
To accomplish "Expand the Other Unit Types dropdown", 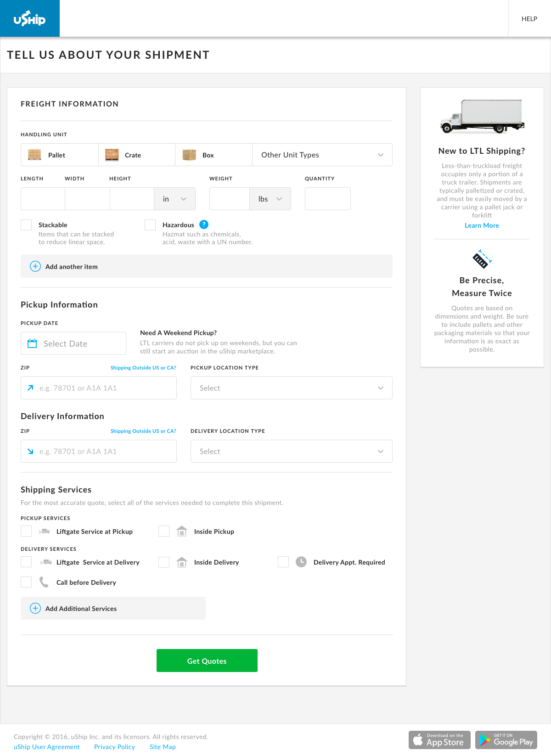I will point(322,155).
